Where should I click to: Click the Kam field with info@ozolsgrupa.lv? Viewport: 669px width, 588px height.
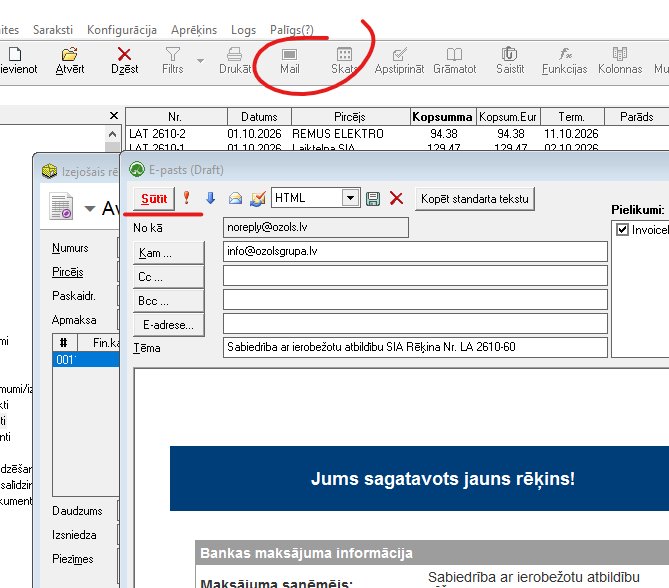coord(415,251)
